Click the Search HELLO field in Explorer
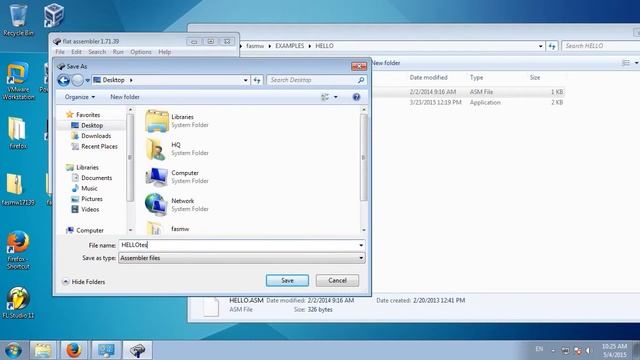Screen dimensions: 640x360 [x=600, y=46]
